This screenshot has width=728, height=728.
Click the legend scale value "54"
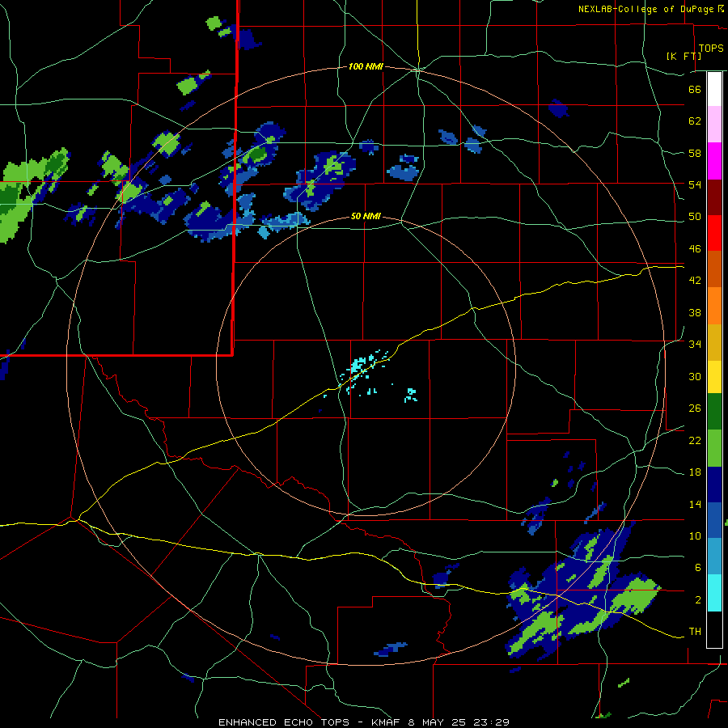(695, 184)
